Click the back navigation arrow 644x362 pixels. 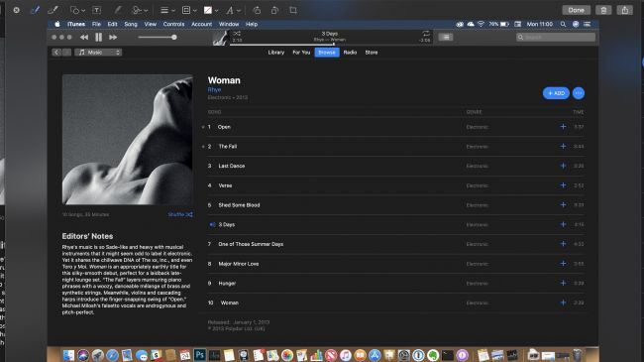(x=56, y=53)
